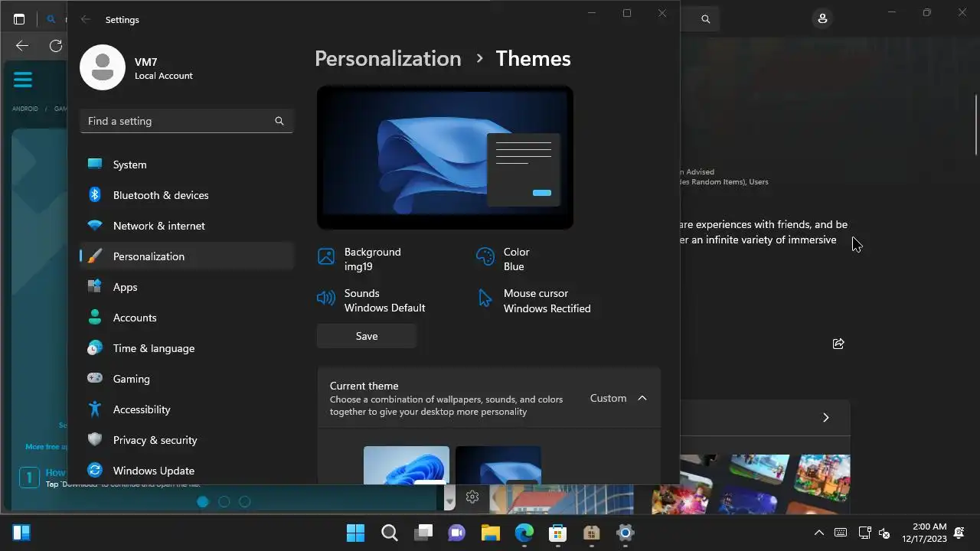Click the gear icon below the Settings window

pyautogui.click(x=472, y=497)
